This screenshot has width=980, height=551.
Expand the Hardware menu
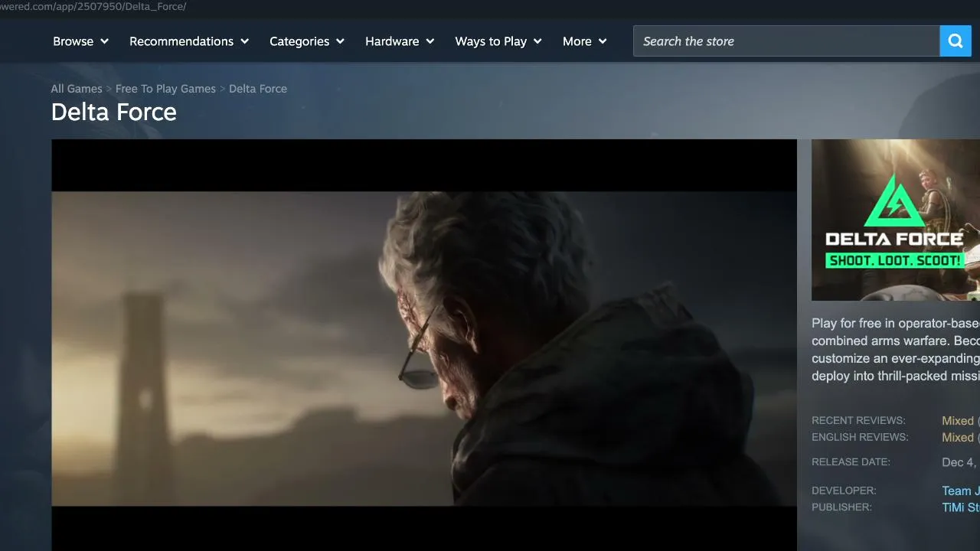click(400, 41)
